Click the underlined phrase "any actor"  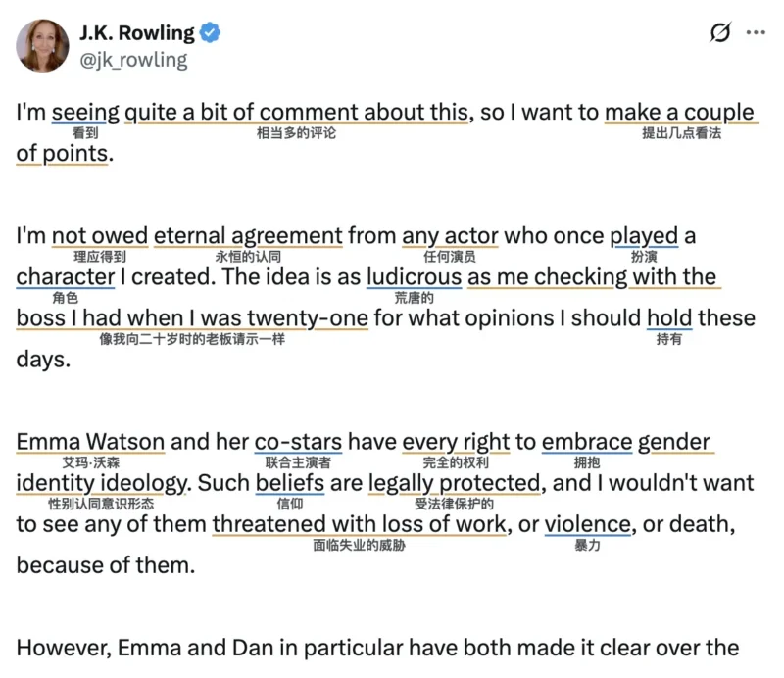coord(451,235)
